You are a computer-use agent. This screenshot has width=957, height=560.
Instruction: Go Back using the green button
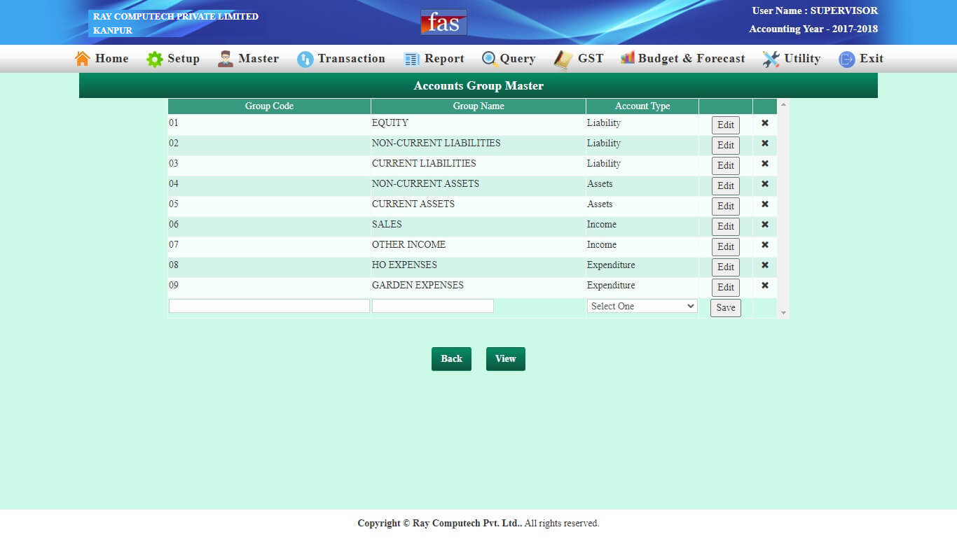(x=451, y=359)
